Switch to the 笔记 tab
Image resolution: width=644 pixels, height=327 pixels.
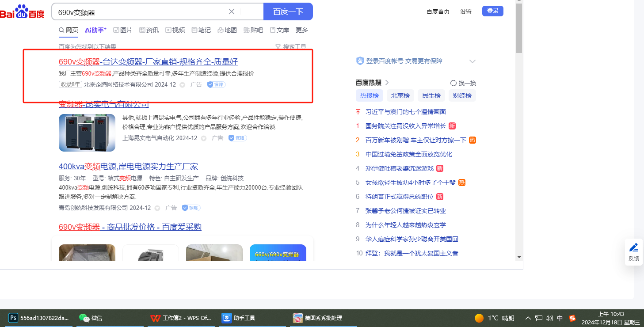click(201, 30)
